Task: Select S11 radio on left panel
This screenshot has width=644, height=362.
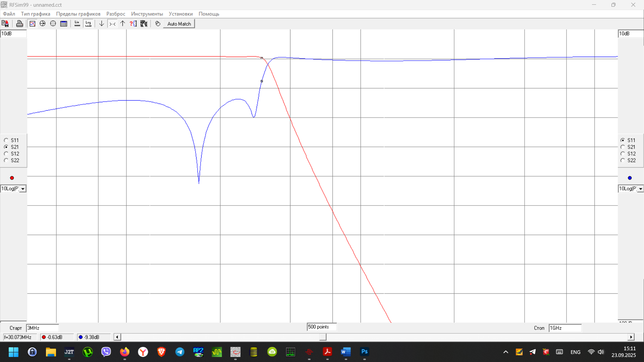Action: tap(6, 140)
